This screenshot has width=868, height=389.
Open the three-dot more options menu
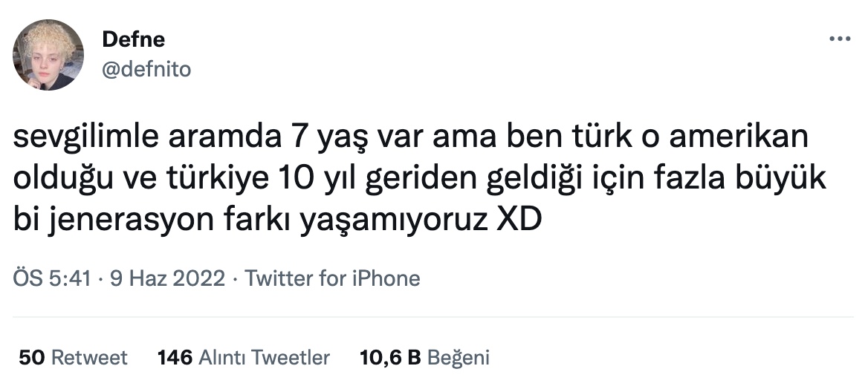[839, 39]
